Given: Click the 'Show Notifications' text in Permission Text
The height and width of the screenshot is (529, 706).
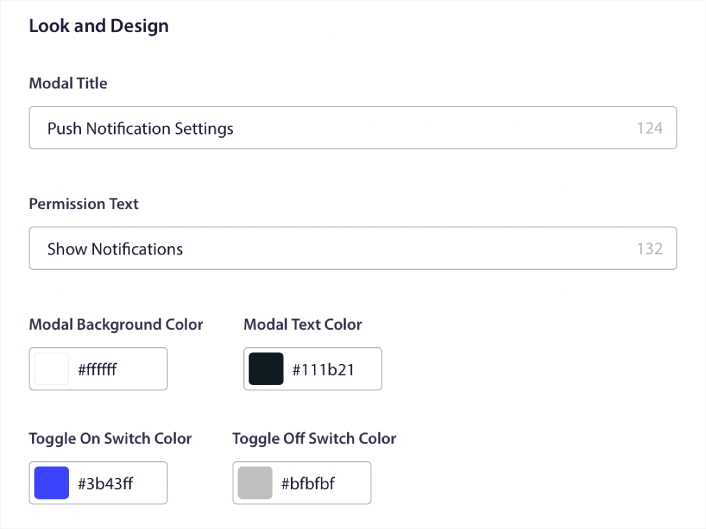Looking at the screenshot, I should tap(115, 249).
